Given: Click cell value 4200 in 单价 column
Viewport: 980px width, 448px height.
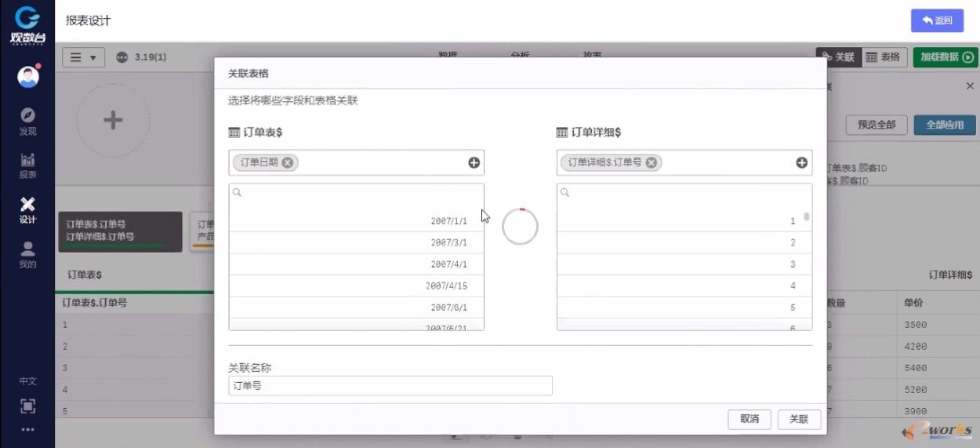Looking at the screenshot, I should (x=915, y=346).
